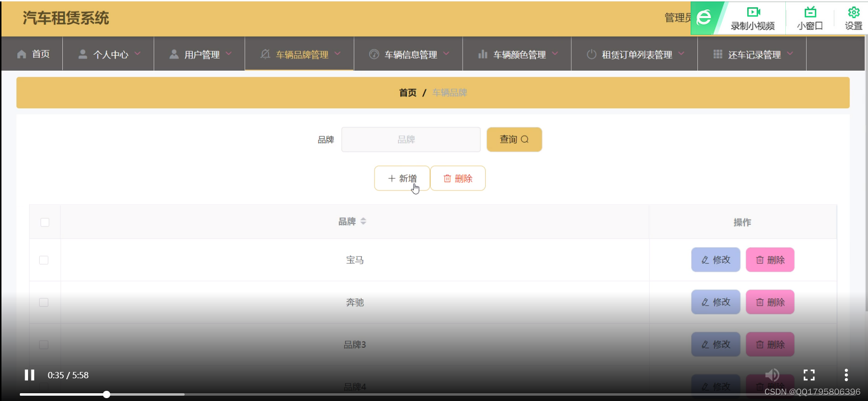Click the page vertical scrollbar
The image size is (868, 401).
866,174
